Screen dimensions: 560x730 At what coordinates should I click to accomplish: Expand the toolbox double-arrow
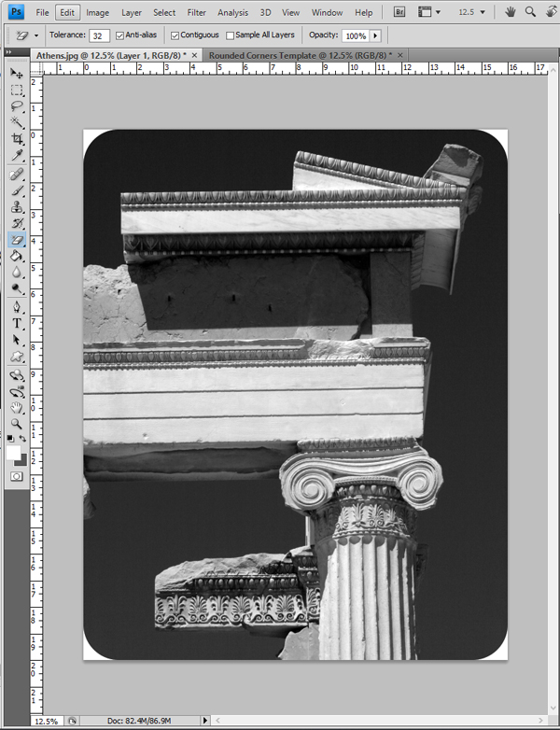click(8, 51)
